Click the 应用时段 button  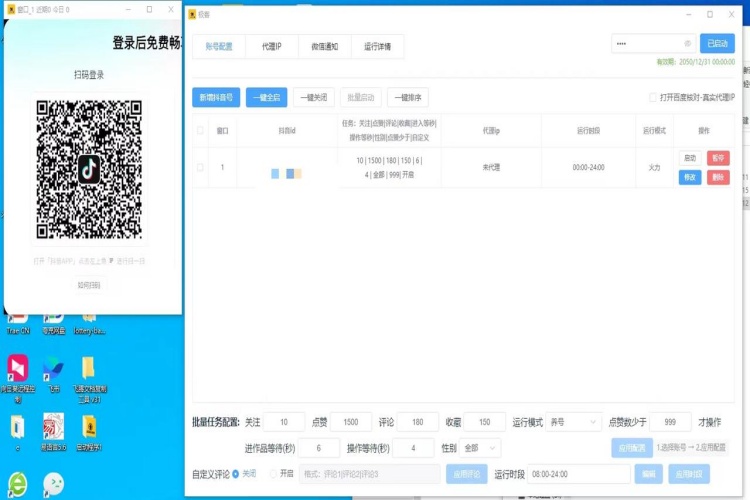pos(689,474)
